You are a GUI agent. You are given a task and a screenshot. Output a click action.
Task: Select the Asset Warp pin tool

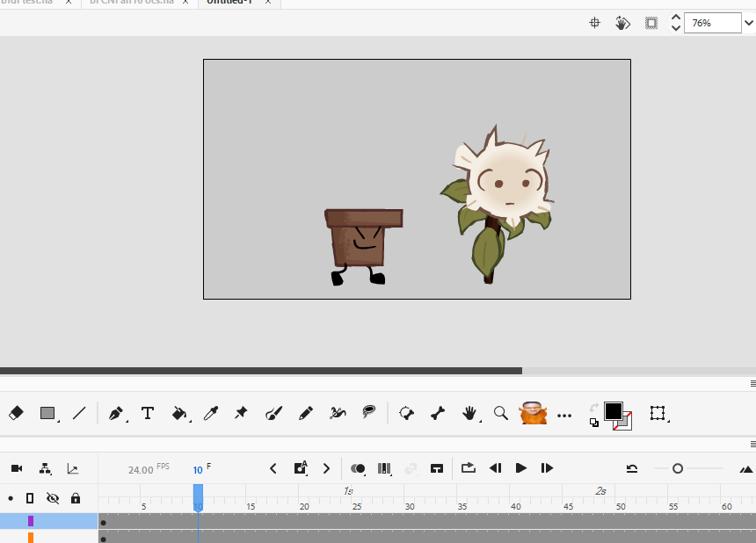point(241,412)
